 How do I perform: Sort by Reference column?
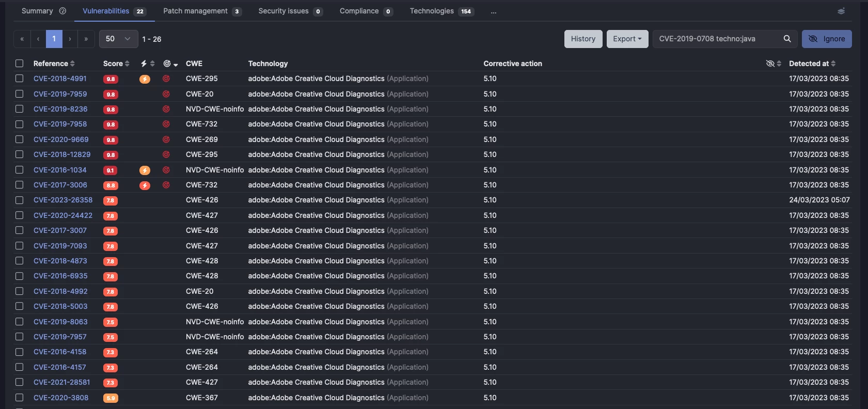(x=54, y=64)
